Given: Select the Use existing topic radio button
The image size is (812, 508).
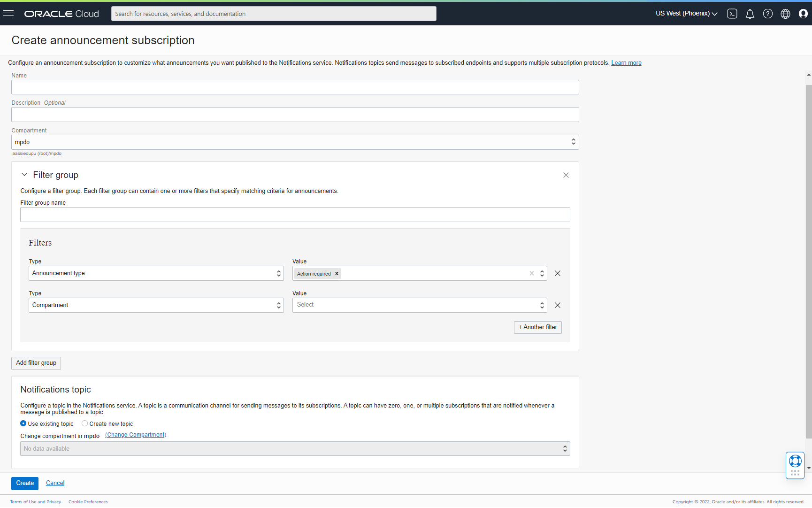Looking at the screenshot, I should click(23, 423).
